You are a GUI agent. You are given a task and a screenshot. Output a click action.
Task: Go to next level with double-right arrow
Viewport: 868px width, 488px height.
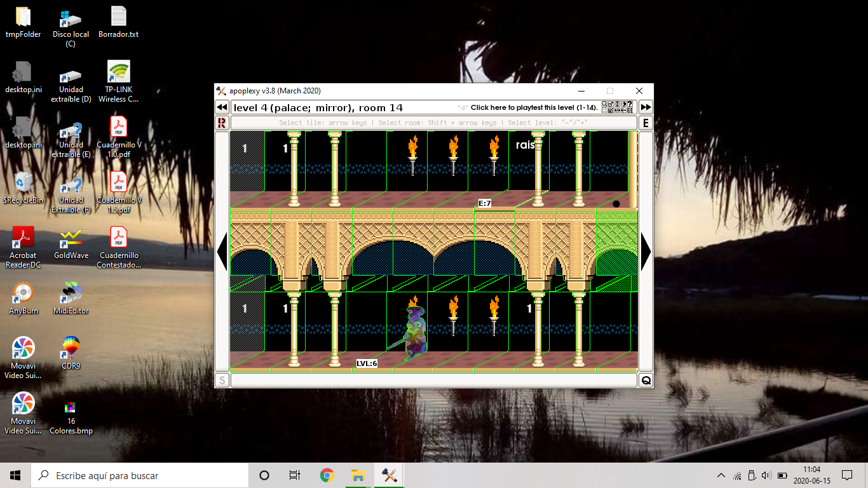pos(646,107)
